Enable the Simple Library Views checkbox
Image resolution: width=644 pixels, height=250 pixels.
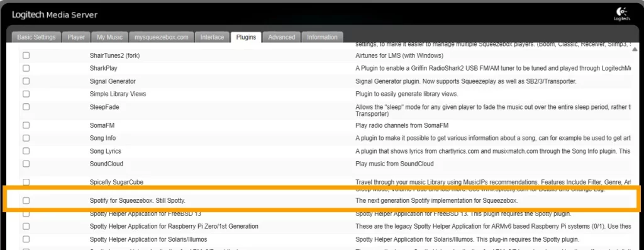[x=26, y=94]
